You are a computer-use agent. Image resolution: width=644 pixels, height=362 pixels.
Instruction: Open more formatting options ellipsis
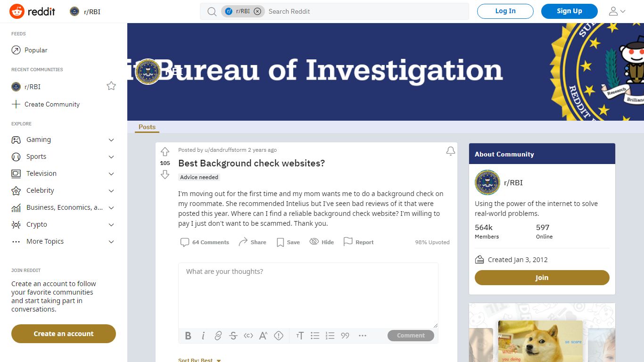coord(363,336)
